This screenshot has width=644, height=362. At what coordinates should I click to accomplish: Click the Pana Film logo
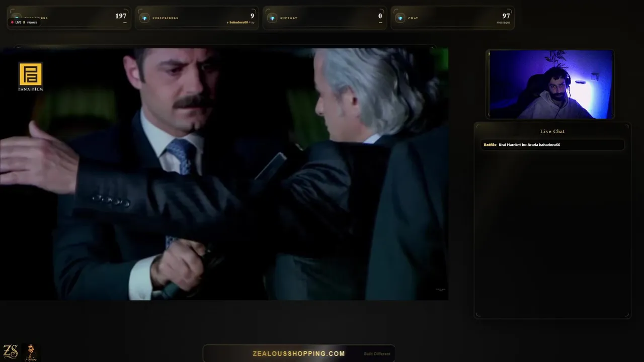(x=31, y=76)
